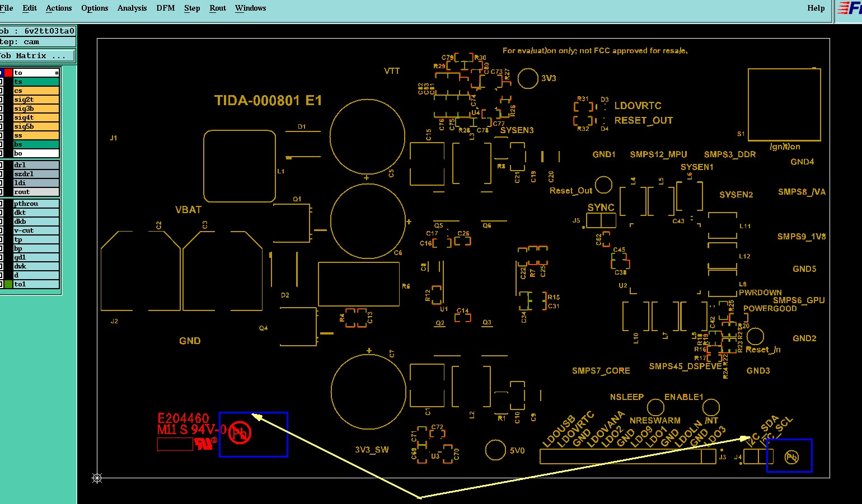This screenshot has width=862, height=504.
Task: Select the 'cs' layer row
Action: coord(36,91)
